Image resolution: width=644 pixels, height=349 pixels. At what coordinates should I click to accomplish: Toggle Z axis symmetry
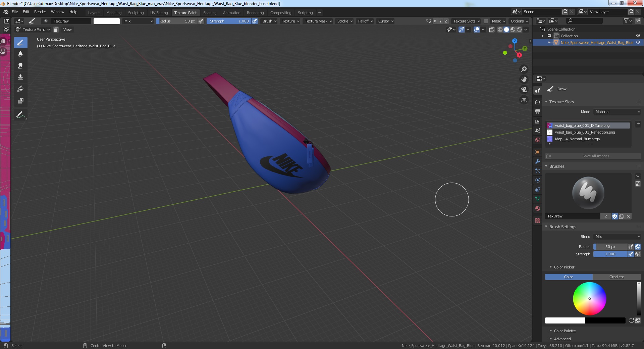(446, 21)
